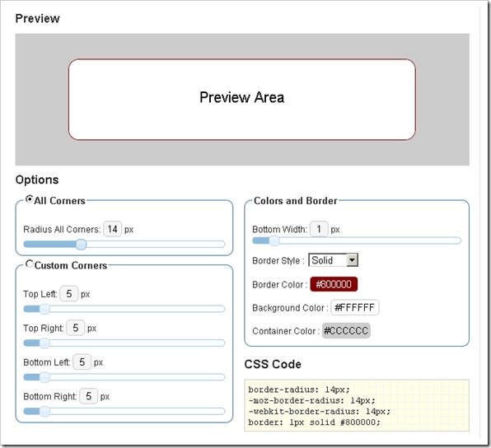Image resolution: width=491 pixels, height=448 pixels.
Task: Click the Radius All Corners value field
Action: pyautogui.click(x=112, y=229)
